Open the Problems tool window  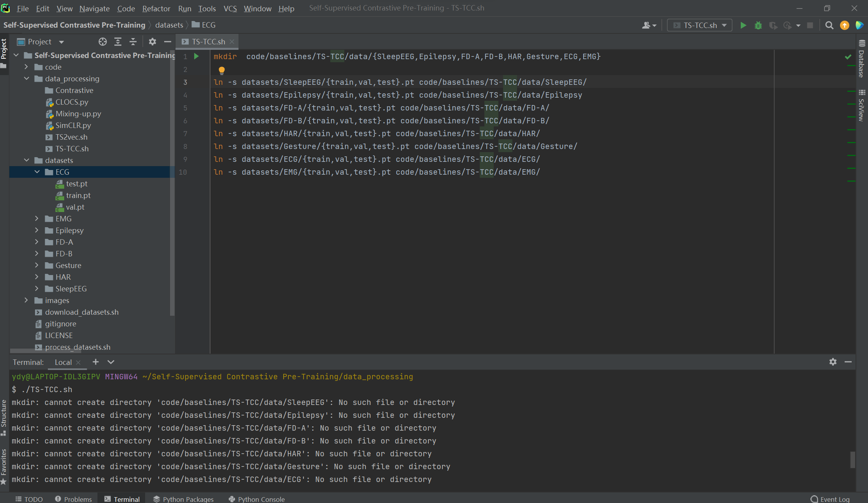click(74, 499)
